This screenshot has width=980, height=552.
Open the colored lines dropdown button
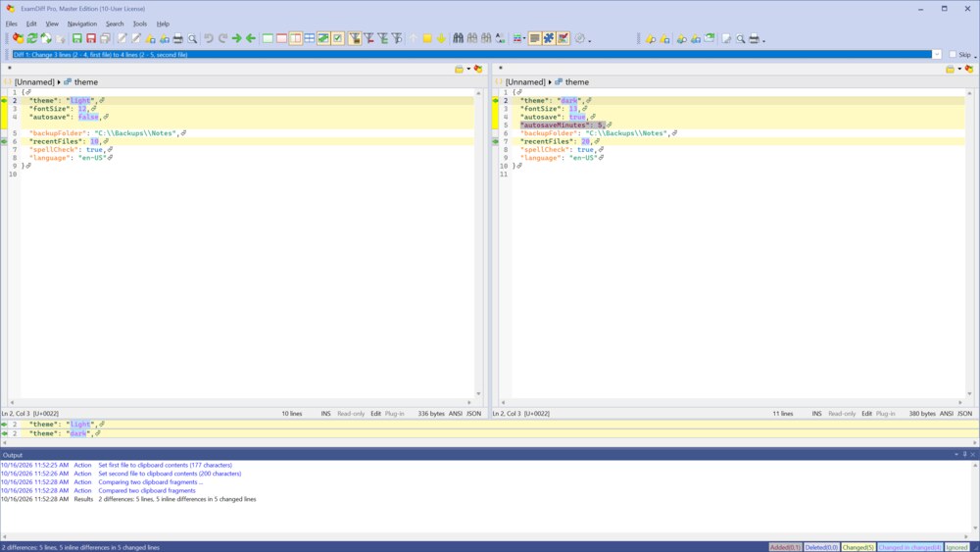[518, 39]
